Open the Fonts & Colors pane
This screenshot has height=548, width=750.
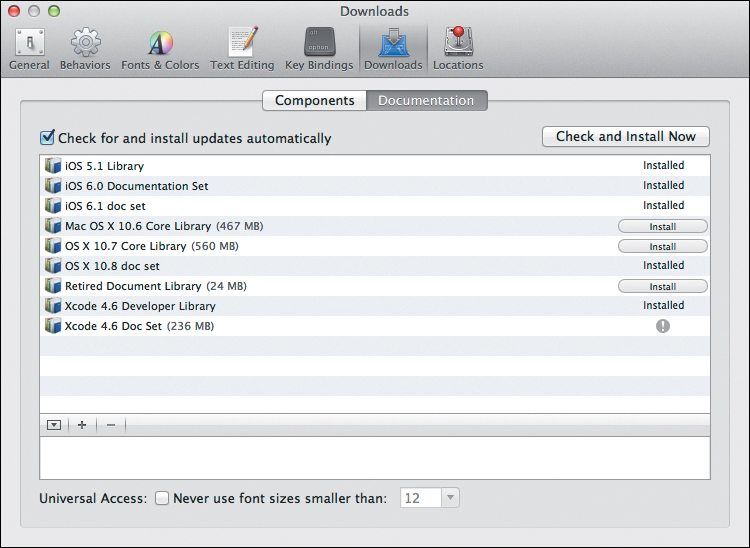click(x=160, y=48)
